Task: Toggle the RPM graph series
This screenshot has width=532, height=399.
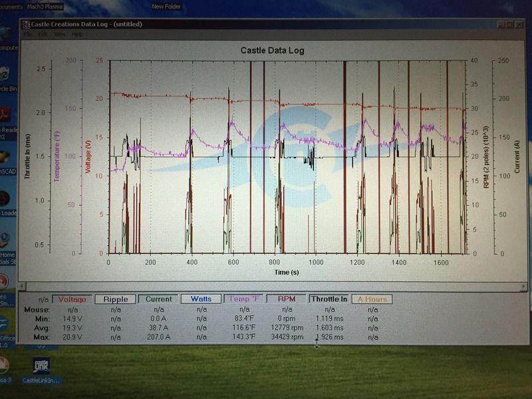Action: (287, 299)
